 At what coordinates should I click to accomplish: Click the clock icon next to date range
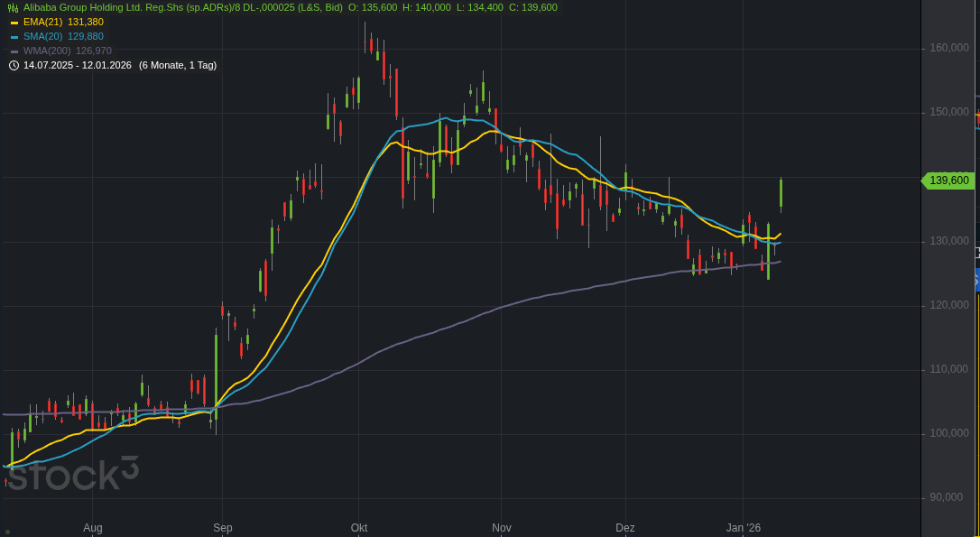pos(14,65)
